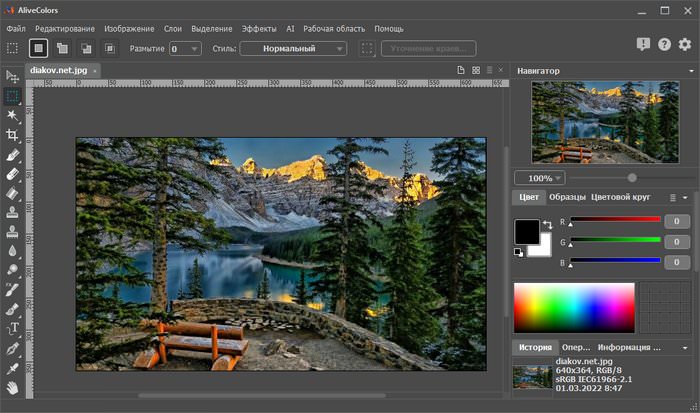Viewport: 700px width, 413px height.
Task: Open the Эффекты menu
Action: click(x=259, y=29)
